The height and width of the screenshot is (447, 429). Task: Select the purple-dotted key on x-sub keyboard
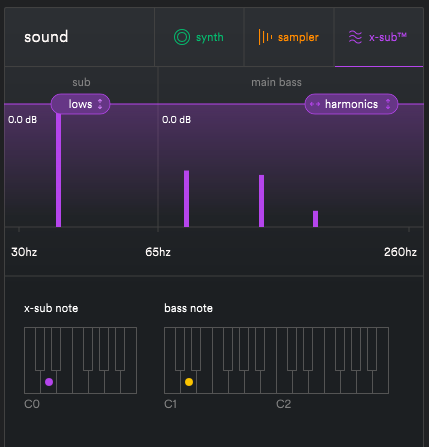[49, 382]
